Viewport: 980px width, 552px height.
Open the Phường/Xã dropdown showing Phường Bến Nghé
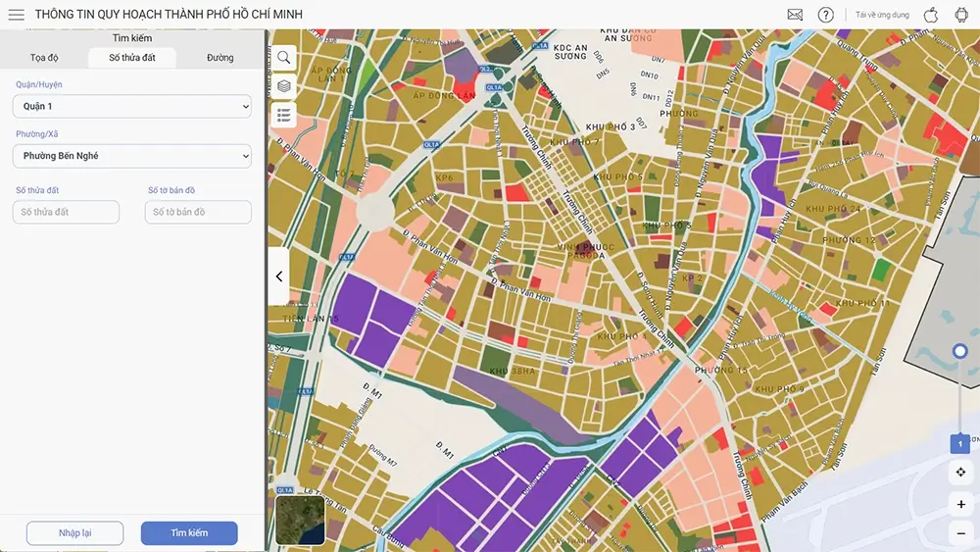132,156
